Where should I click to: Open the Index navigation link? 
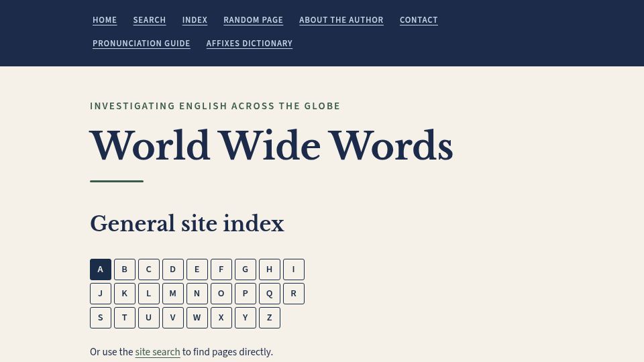pos(195,20)
